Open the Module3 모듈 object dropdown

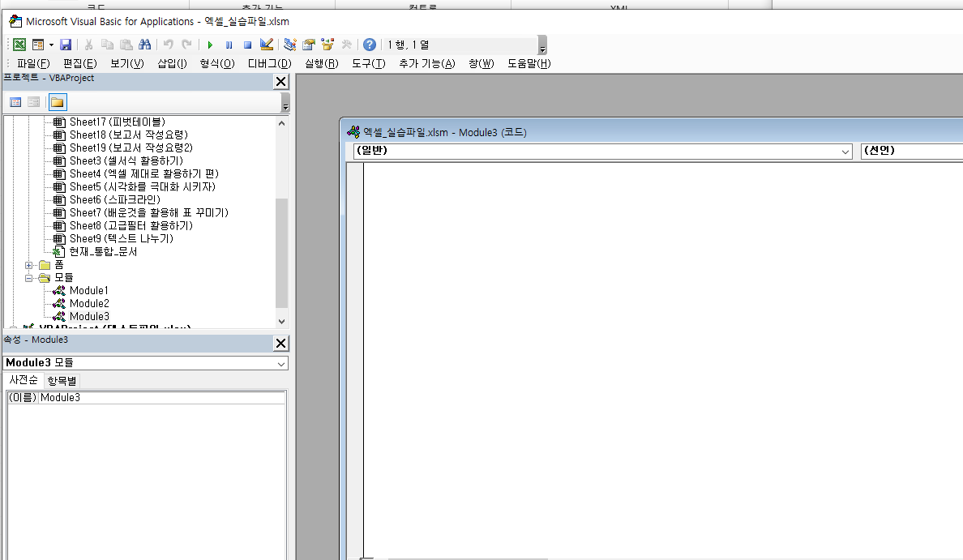click(280, 364)
